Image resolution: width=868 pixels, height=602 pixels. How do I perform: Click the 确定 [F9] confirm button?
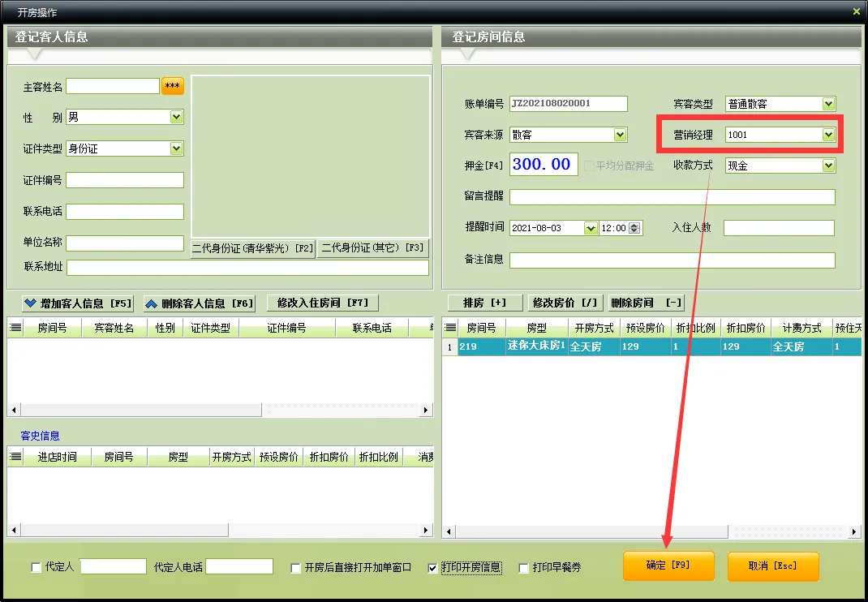(668, 565)
